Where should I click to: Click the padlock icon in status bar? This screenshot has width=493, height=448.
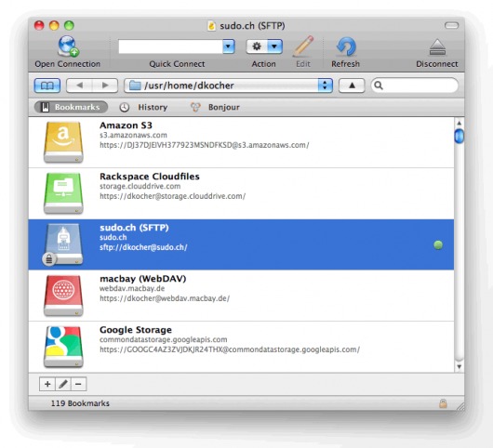point(443,403)
